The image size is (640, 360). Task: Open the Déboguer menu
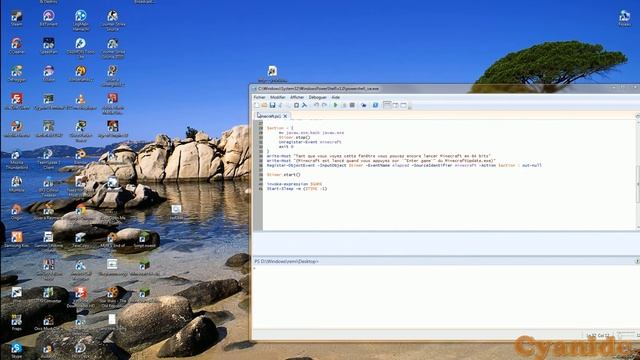tap(317, 98)
